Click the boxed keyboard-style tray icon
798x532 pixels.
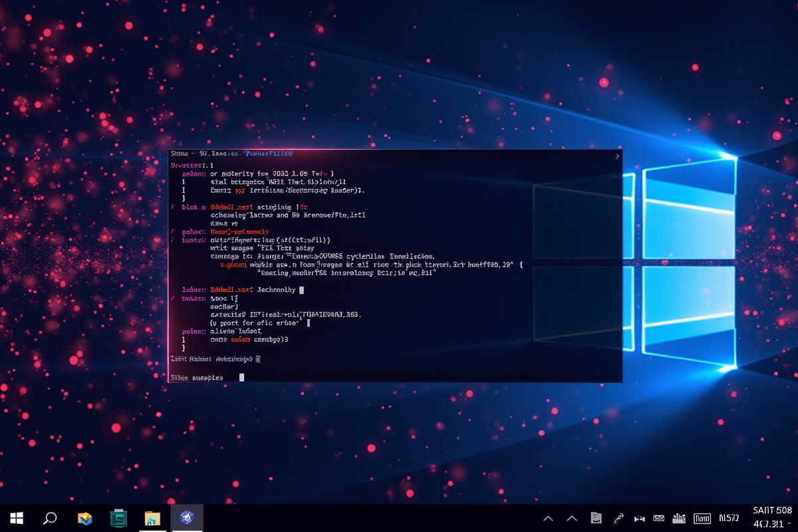click(x=702, y=518)
